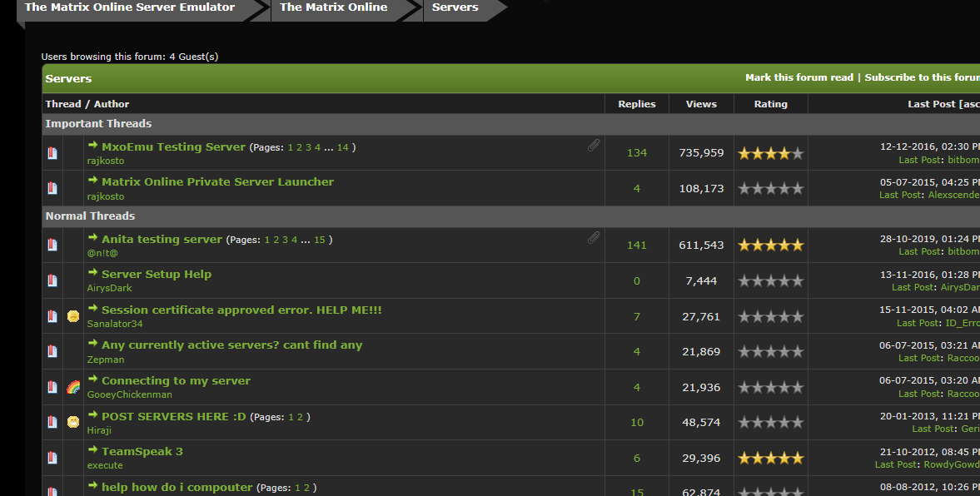Viewport: 980px width, 496px height.
Task: Click green arrow icon before Server Setup Help
Action: click(x=93, y=274)
